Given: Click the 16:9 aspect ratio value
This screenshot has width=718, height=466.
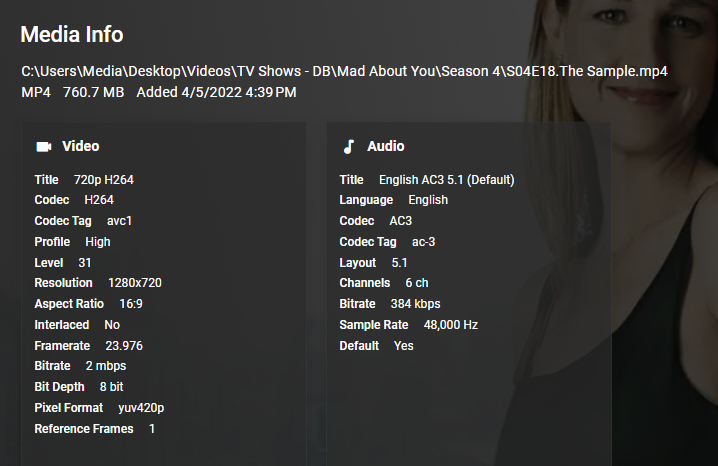Looking at the screenshot, I should pos(131,304).
